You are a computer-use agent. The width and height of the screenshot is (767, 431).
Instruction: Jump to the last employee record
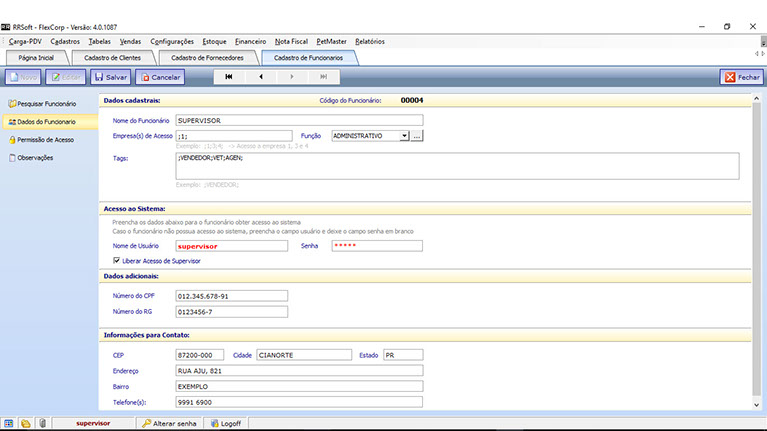[325, 77]
